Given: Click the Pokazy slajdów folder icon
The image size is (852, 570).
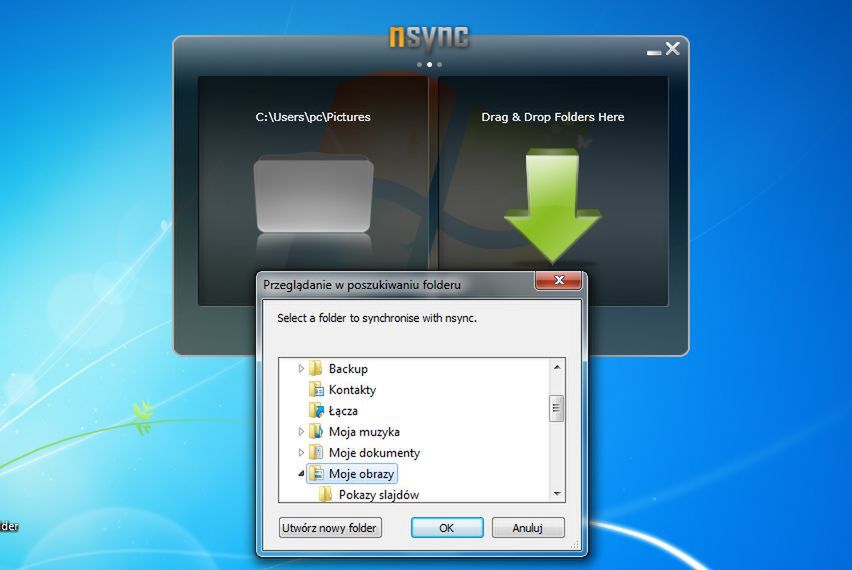Looking at the screenshot, I should 325,494.
